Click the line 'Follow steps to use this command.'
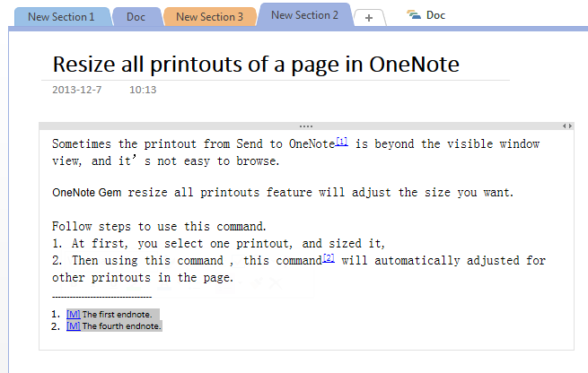588x373 pixels. click(x=159, y=227)
